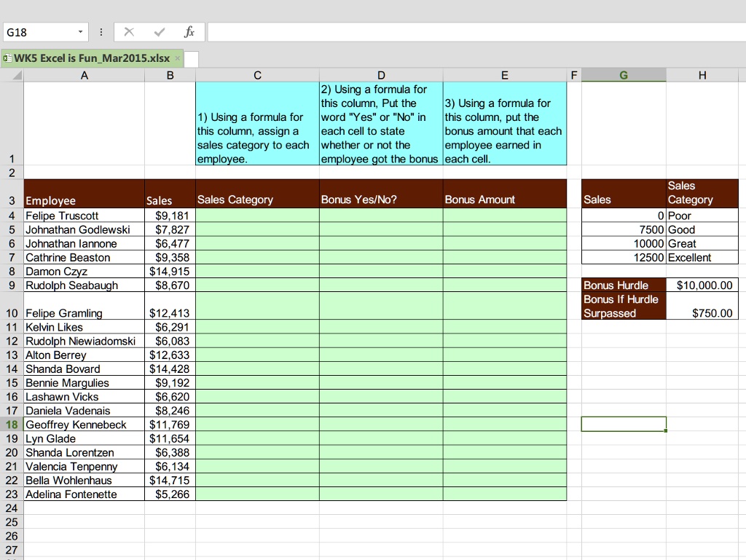Select the cell labeled Excellent
746x560 pixels.
[x=702, y=257]
